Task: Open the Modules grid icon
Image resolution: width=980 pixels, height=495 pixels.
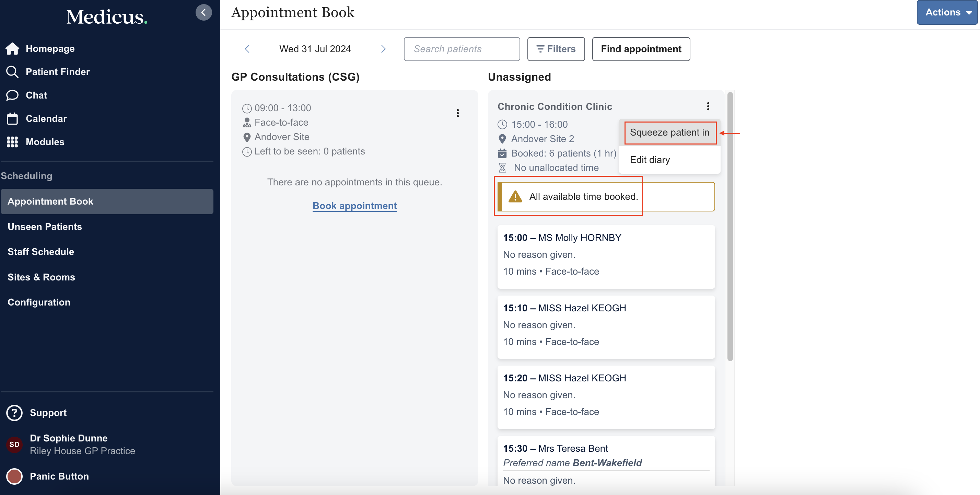Action: 12,142
